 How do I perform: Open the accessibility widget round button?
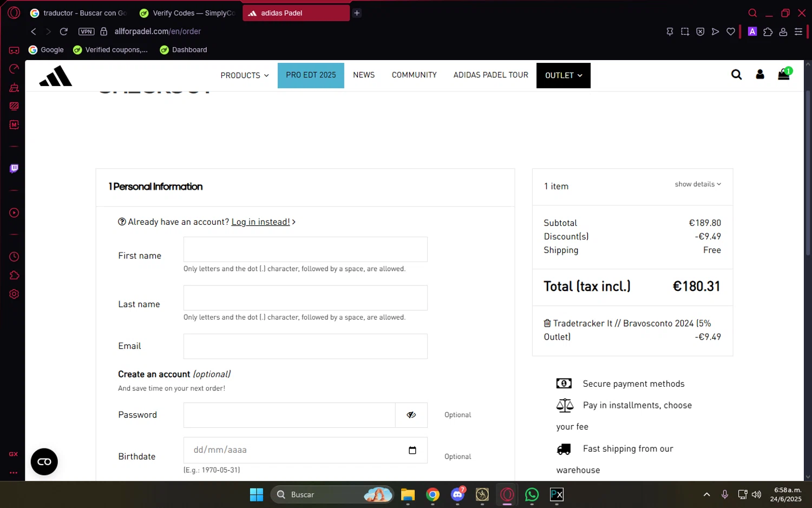44,462
